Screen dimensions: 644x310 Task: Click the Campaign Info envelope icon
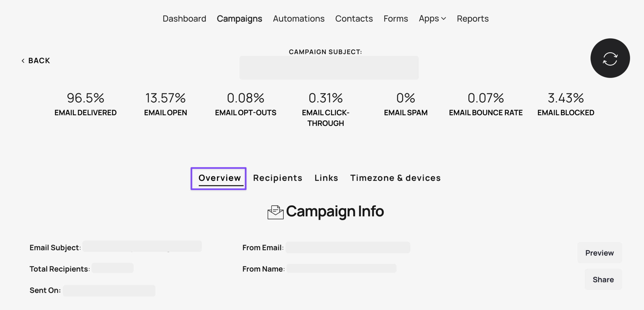275,212
